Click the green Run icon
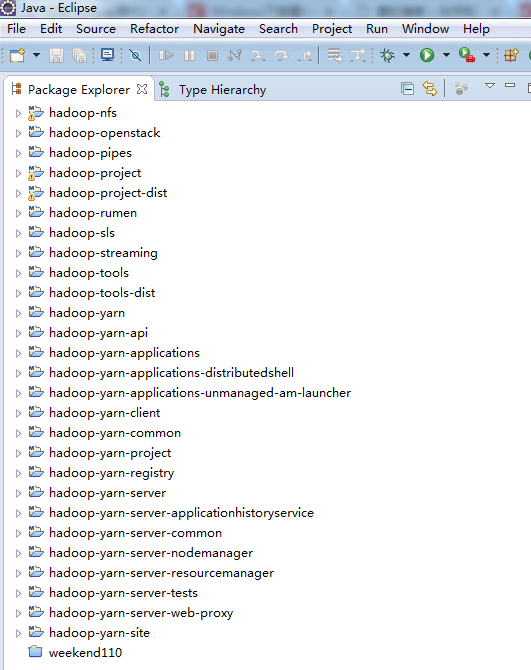Screen dimensions: 531x670 pos(427,55)
